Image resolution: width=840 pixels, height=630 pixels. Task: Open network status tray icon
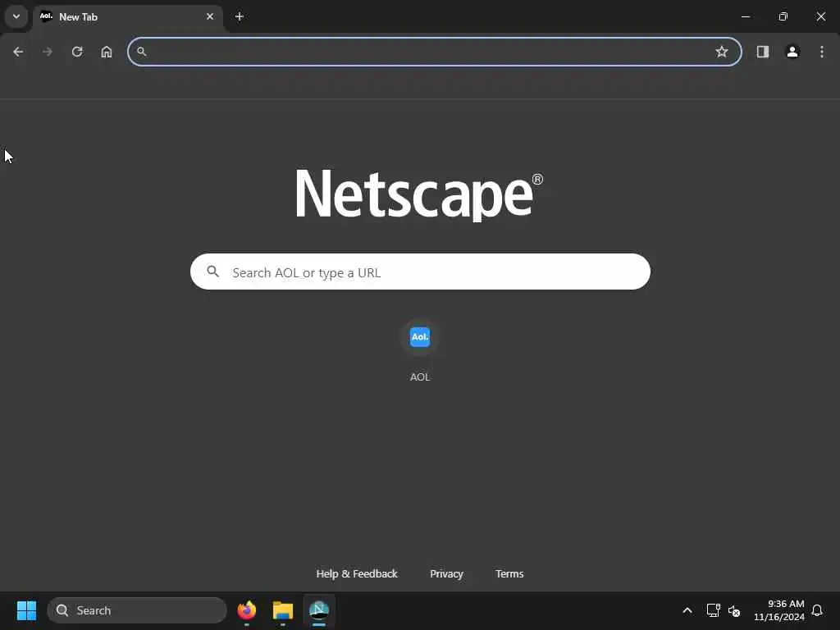[x=713, y=610]
